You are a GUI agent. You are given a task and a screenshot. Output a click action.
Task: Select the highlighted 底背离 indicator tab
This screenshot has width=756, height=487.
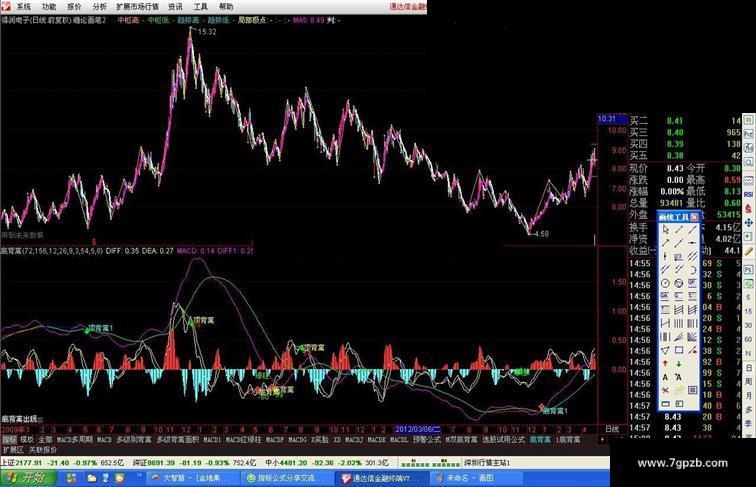pyautogui.click(x=540, y=440)
